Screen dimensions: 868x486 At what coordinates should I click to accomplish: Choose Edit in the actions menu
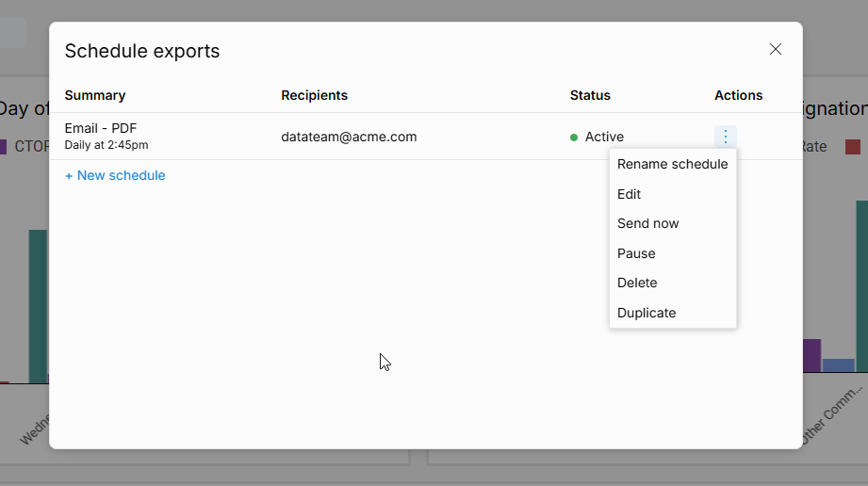(x=629, y=194)
